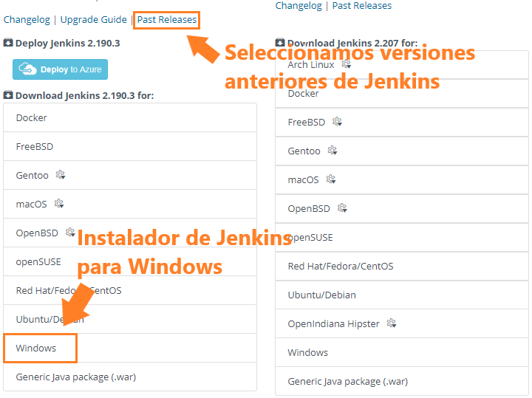Click the gear icon next to OpenBSD in the 2.190.3 list
This screenshot has height=398, width=532.
click(69, 232)
